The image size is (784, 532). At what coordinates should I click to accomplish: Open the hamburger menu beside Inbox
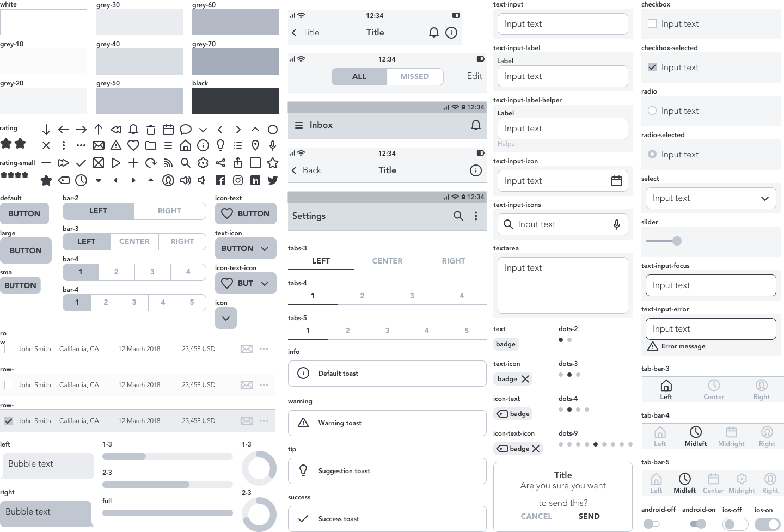pos(299,125)
